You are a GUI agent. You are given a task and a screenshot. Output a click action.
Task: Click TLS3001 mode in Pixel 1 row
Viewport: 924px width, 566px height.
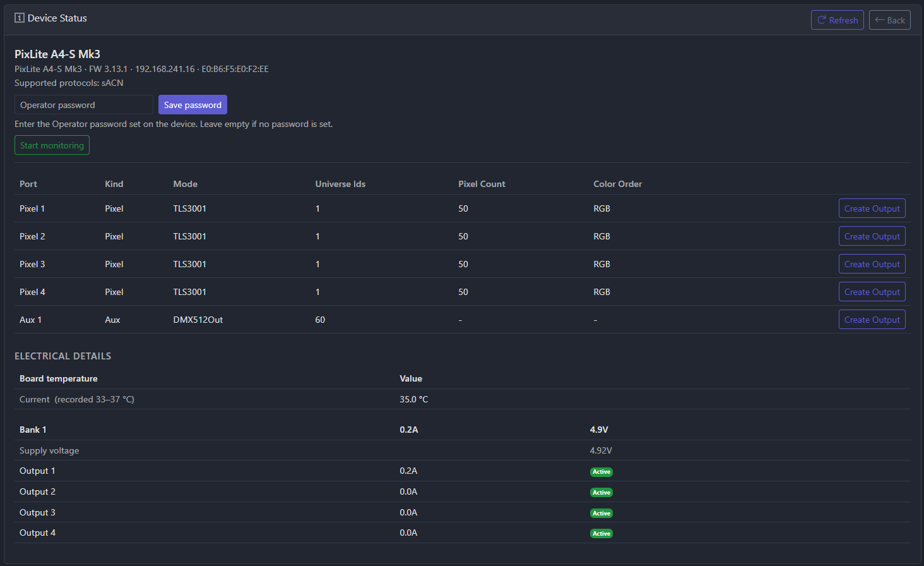(190, 208)
